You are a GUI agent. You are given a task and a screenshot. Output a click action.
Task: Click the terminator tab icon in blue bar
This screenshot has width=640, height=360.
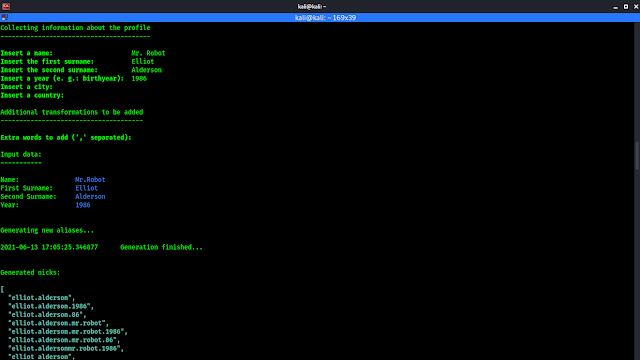pos(4,18)
